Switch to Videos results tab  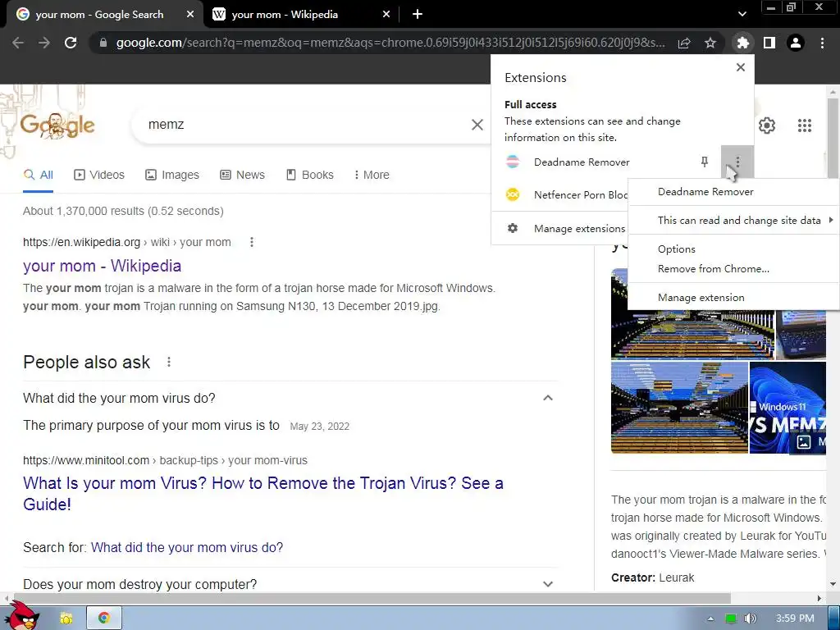[99, 175]
